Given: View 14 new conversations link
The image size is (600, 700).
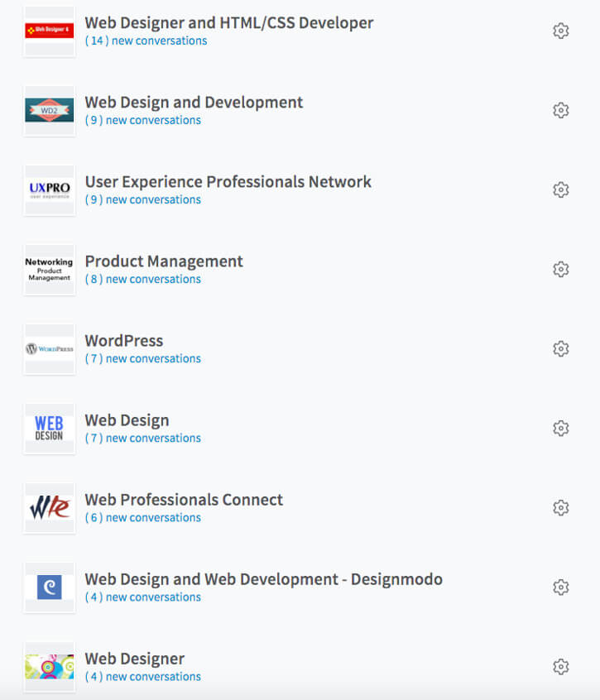Looking at the screenshot, I should point(146,41).
